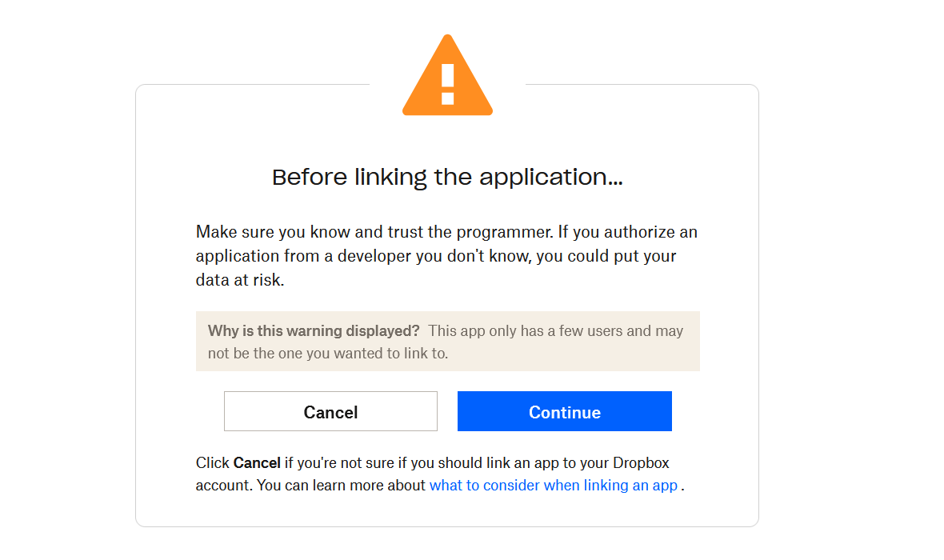Screen dimensions: 944x560
Task: Click bold 'Cancel' word in footer paragraph
Action: pos(257,462)
